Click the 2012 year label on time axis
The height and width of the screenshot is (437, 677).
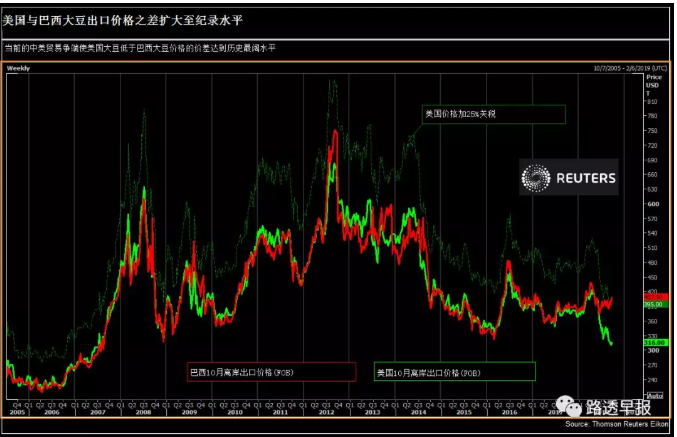click(x=328, y=411)
